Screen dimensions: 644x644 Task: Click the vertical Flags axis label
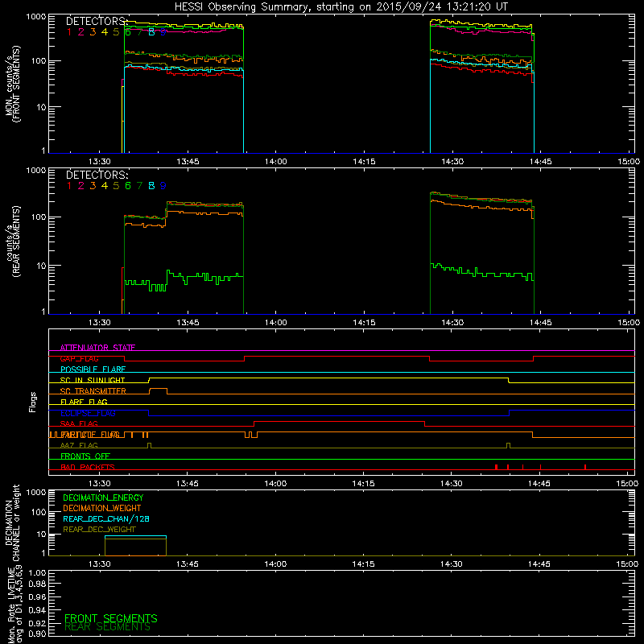click(x=33, y=402)
